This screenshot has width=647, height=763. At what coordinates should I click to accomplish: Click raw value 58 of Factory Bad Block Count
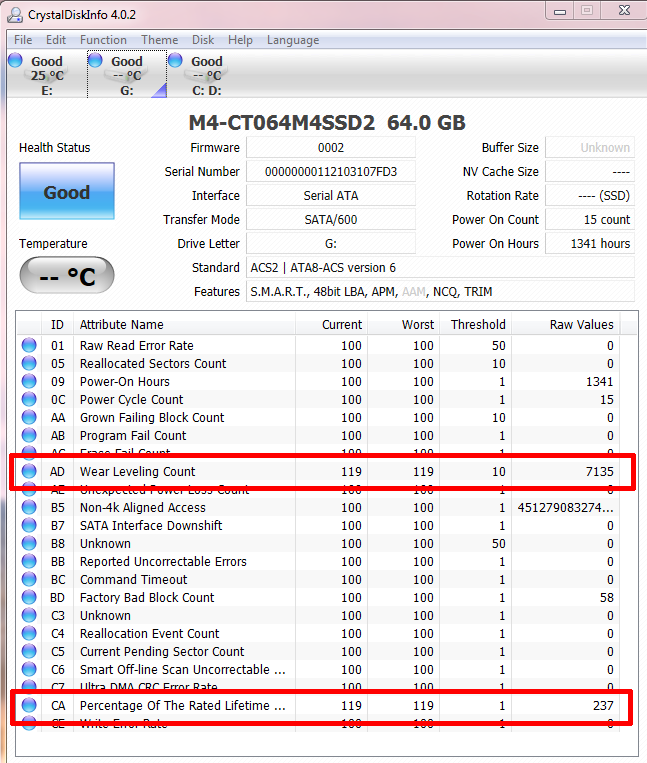pos(607,598)
